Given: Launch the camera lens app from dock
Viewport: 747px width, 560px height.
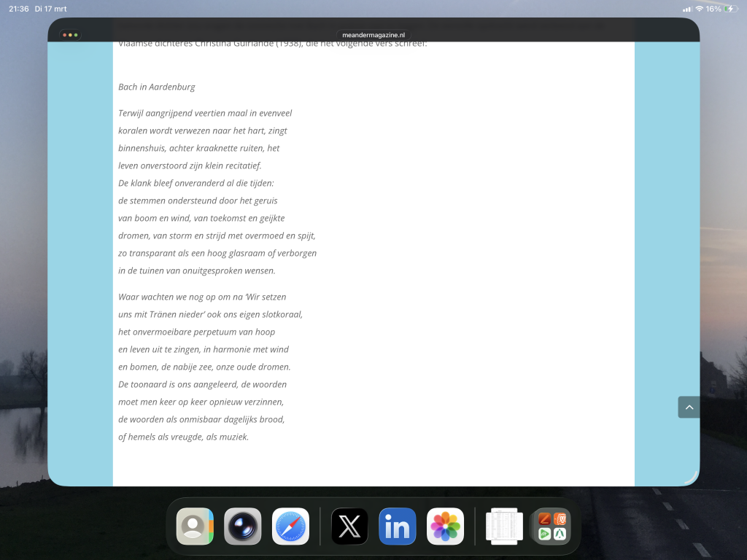Looking at the screenshot, I should [243, 526].
